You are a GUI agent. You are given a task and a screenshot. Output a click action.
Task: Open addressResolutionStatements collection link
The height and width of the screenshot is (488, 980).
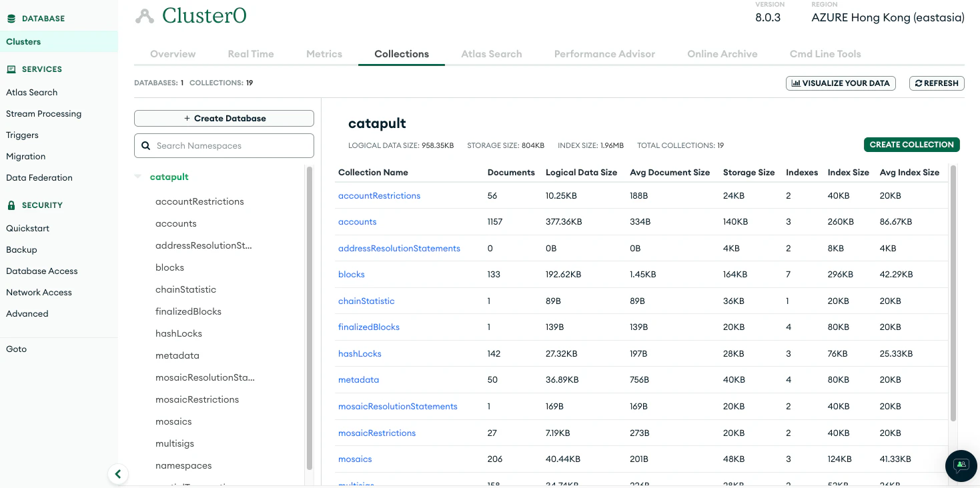(x=399, y=249)
